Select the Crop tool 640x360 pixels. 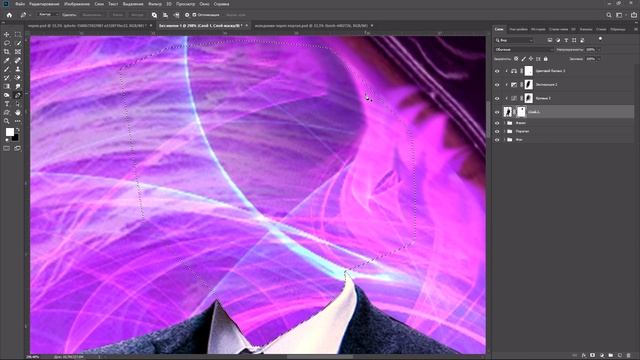[x=7, y=52]
